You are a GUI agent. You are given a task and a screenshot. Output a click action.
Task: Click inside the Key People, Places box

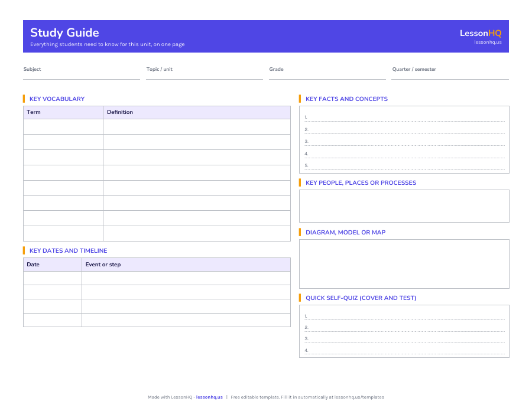404,206
